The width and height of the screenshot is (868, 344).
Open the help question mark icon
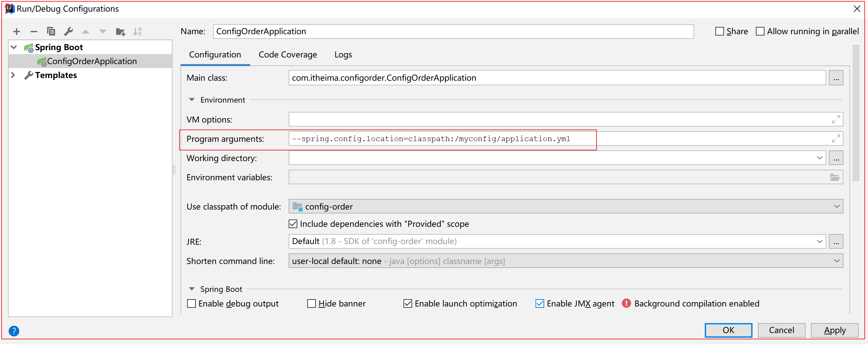[x=14, y=331]
